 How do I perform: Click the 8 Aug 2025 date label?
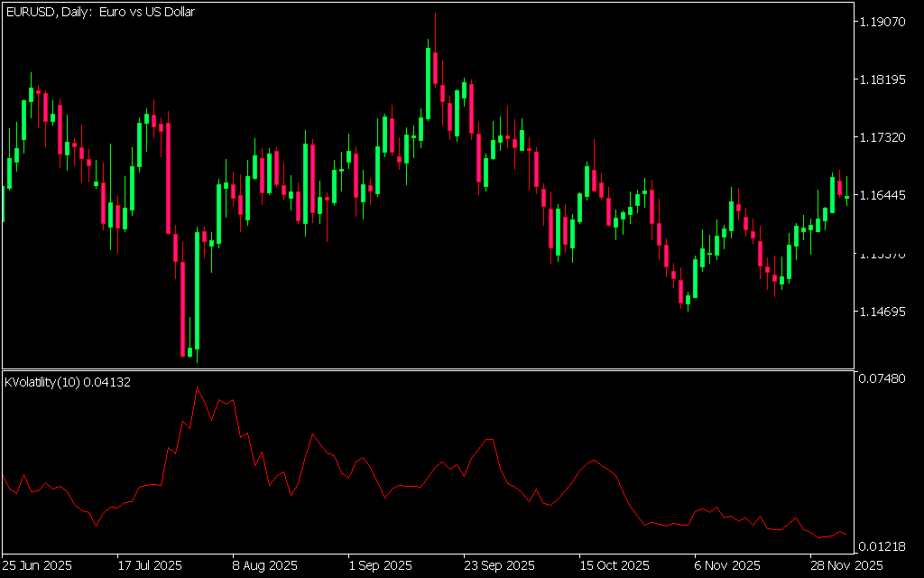click(x=264, y=566)
